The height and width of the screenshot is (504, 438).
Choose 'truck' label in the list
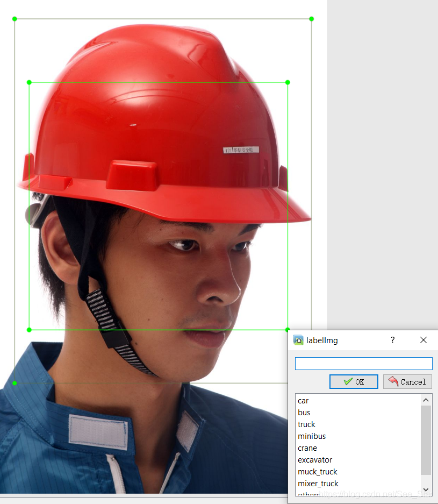(358, 424)
